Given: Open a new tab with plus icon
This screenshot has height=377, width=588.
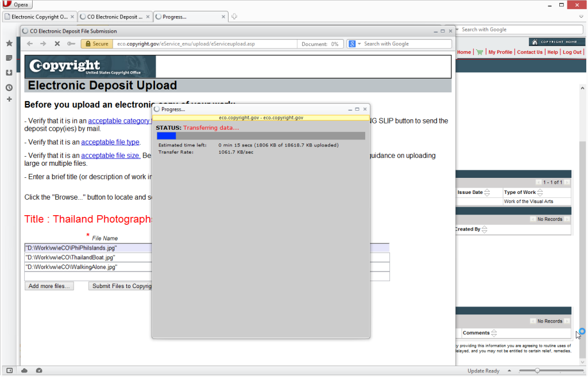Looking at the screenshot, I should (x=234, y=17).
